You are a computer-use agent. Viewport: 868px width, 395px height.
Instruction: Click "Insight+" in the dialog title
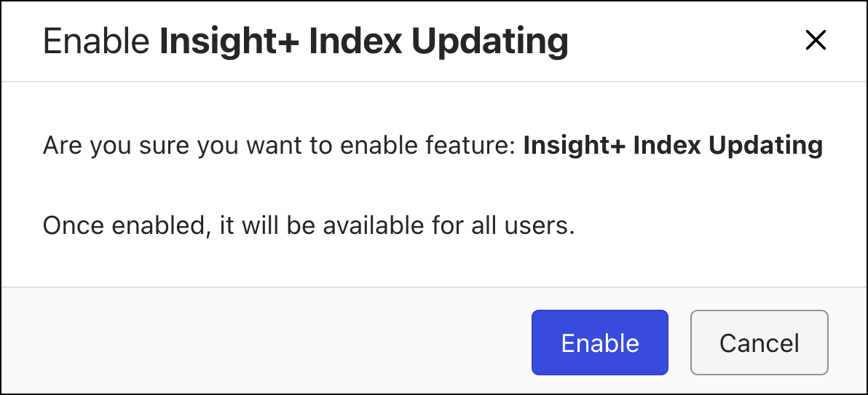[x=229, y=42]
